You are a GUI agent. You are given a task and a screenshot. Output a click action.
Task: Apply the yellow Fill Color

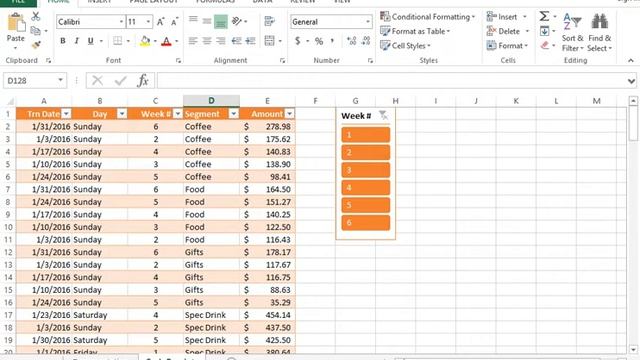pyautogui.click(x=145, y=41)
